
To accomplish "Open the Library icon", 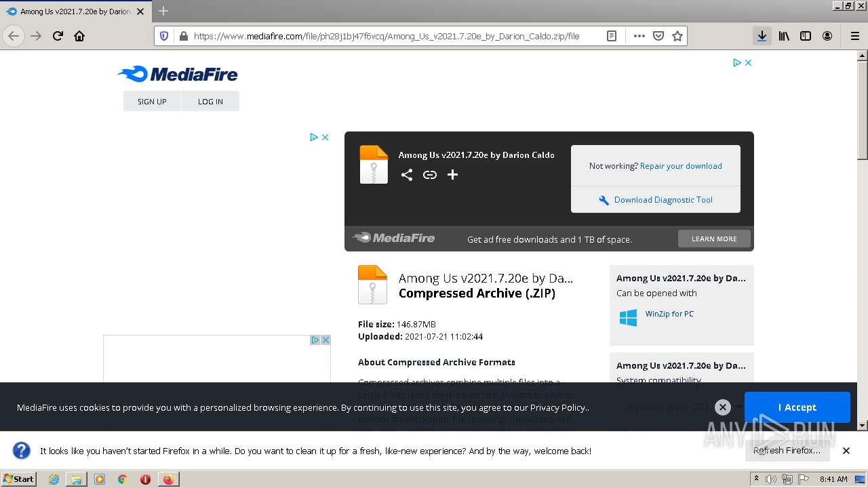I will 784,36.
